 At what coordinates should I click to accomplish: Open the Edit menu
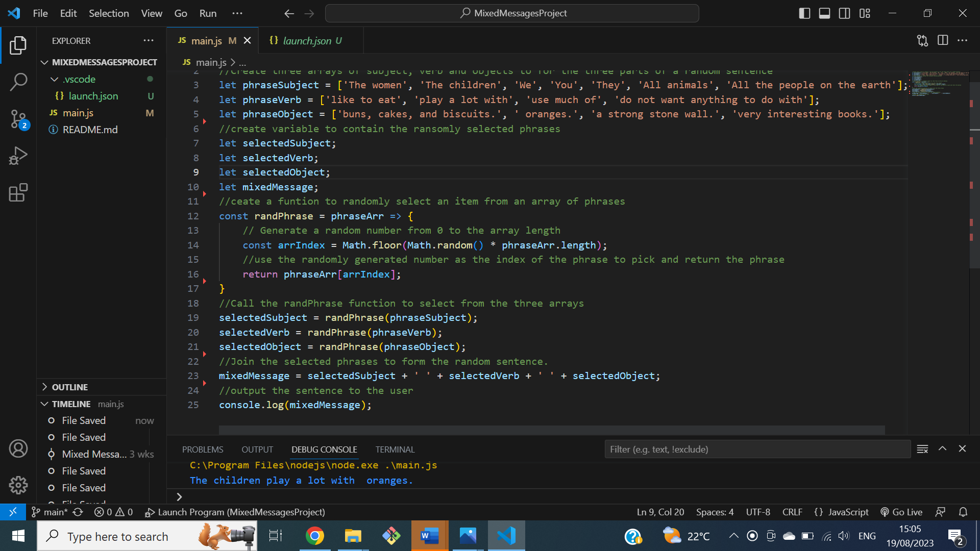coord(68,13)
